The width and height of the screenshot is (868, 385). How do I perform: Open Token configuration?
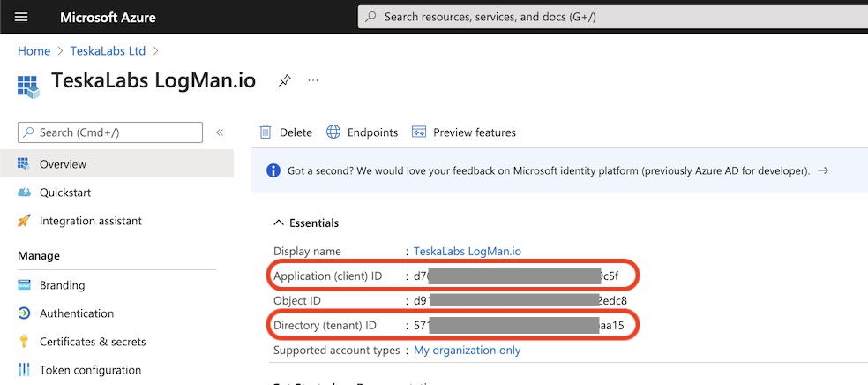90,369
